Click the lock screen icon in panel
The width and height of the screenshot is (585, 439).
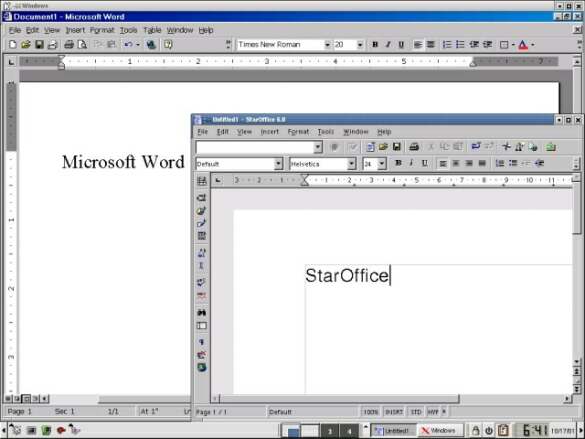(475, 430)
